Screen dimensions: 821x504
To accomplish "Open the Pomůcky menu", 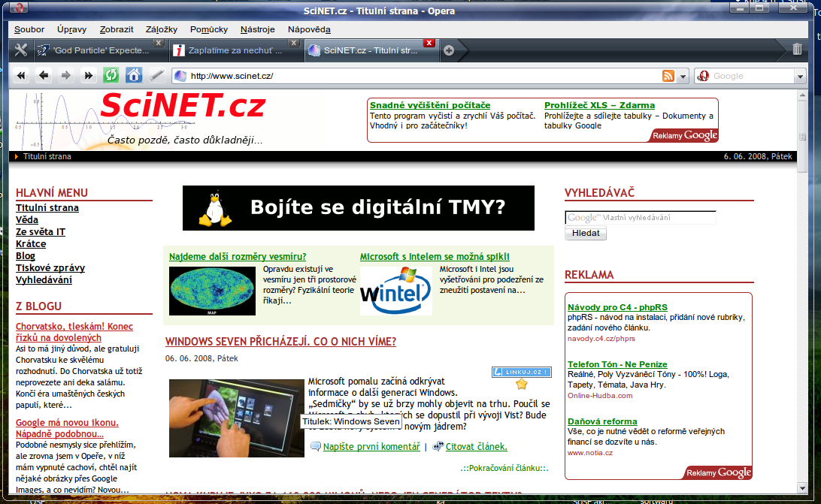I will pos(209,29).
